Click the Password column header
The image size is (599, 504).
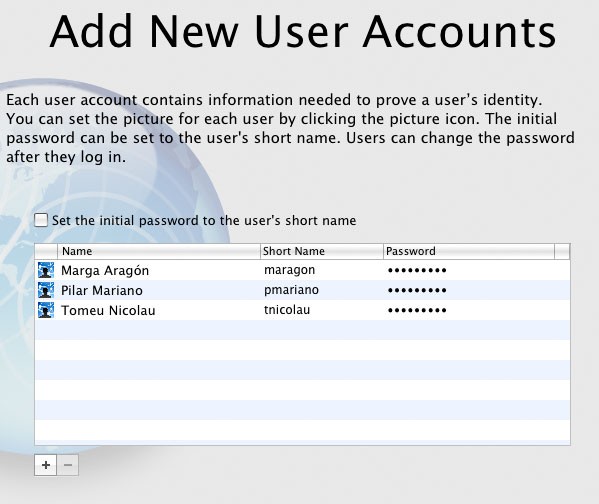coord(469,251)
